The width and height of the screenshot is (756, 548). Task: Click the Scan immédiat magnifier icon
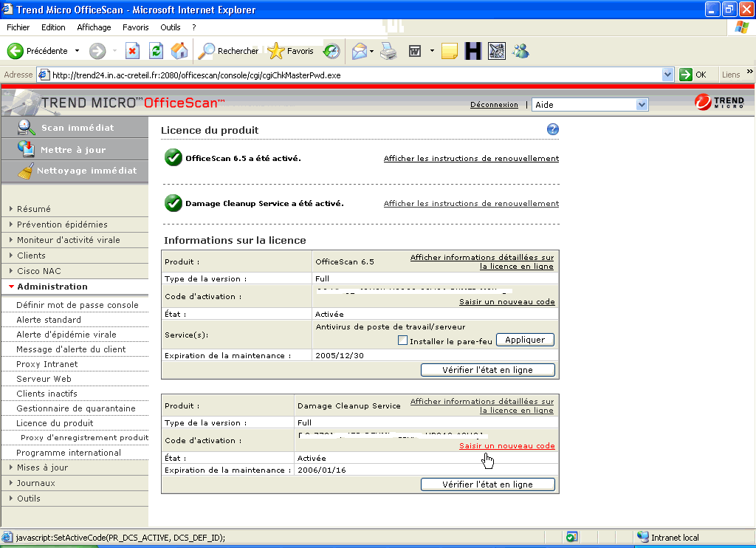point(26,127)
